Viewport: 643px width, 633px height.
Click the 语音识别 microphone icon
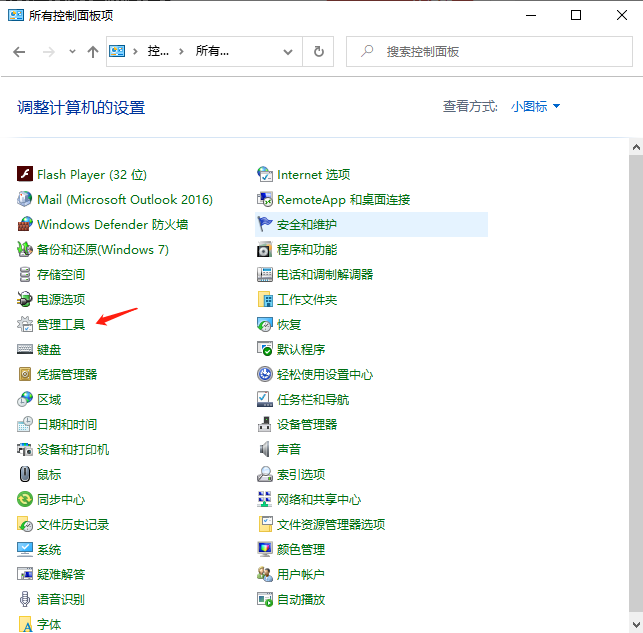tap(25, 599)
